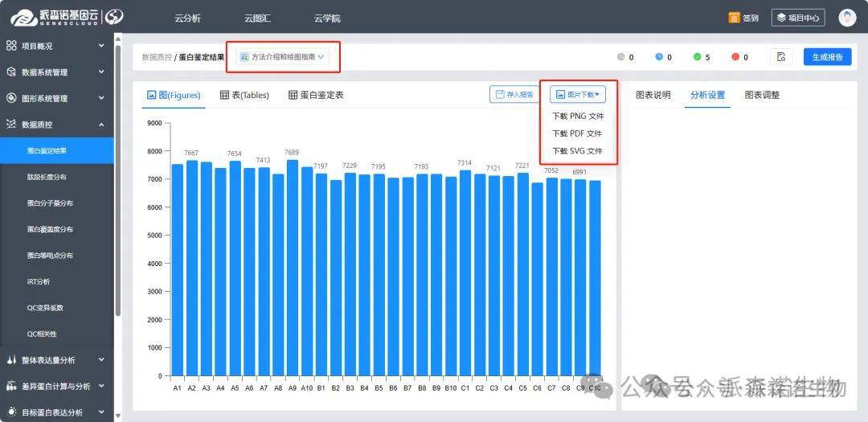Screen dimensions: 868x422
Task: Select 肽段长度分布 in the sidebar
Action: click(47, 177)
